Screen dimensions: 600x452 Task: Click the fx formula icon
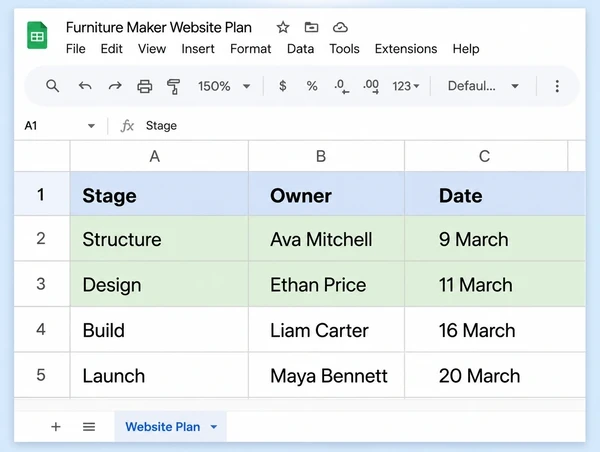pyautogui.click(x=127, y=126)
